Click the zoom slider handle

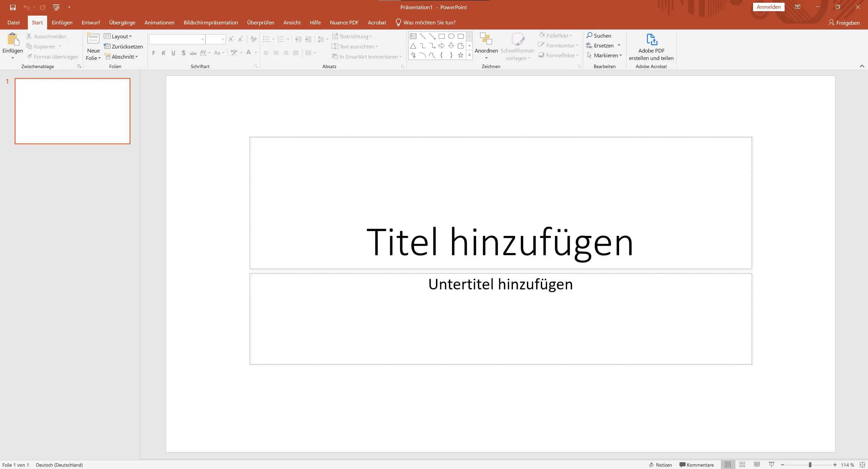click(x=810, y=465)
